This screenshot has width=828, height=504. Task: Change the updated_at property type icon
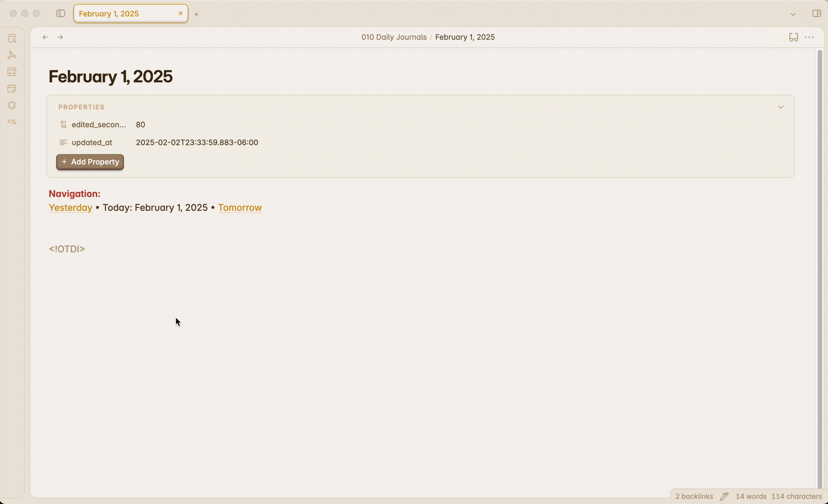(x=63, y=143)
